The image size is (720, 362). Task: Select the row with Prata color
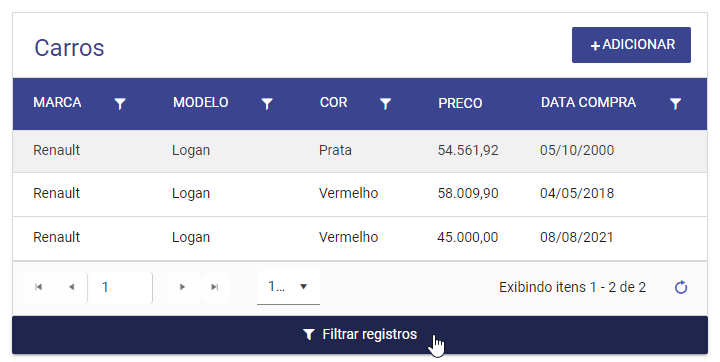pos(360,151)
